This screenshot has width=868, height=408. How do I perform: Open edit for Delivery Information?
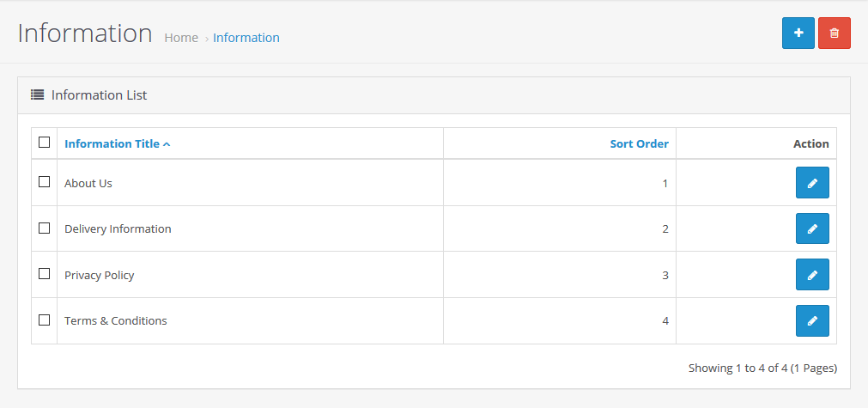click(812, 229)
